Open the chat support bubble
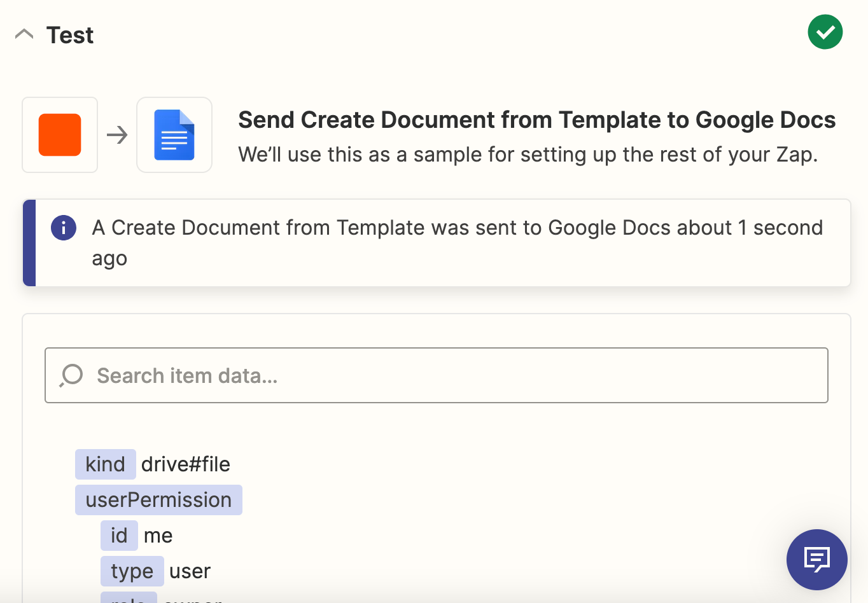The height and width of the screenshot is (603, 868). point(817,560)
